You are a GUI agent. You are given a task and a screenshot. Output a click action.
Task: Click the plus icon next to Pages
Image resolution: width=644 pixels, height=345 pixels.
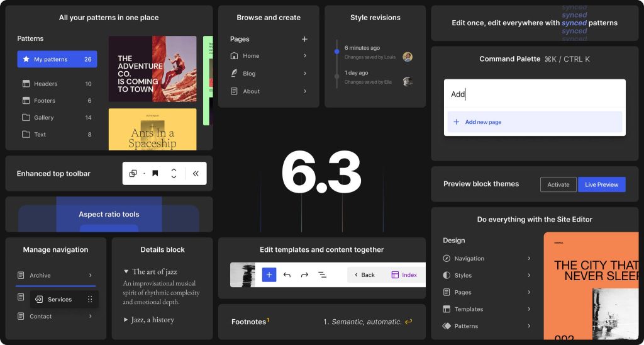tap(304, 39)
